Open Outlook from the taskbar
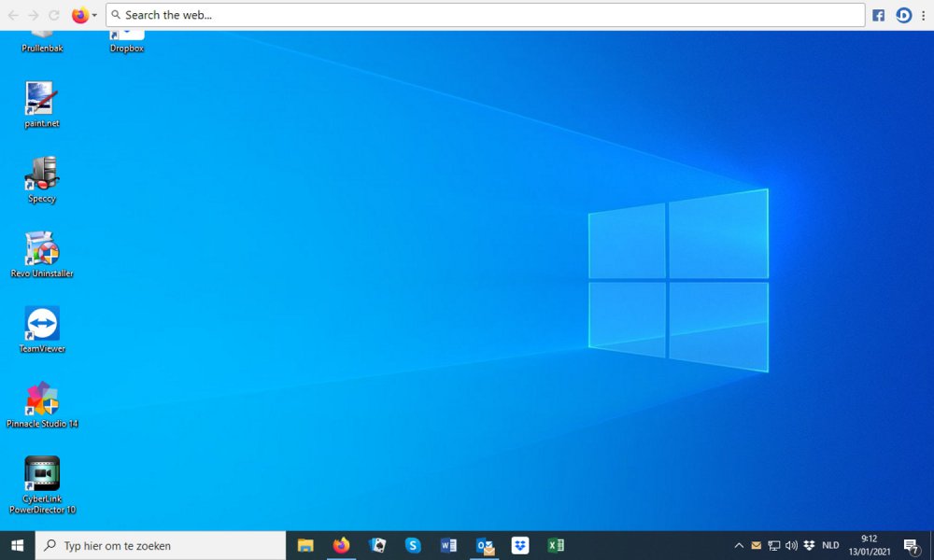Screen dimensions: 934x560 485,545
